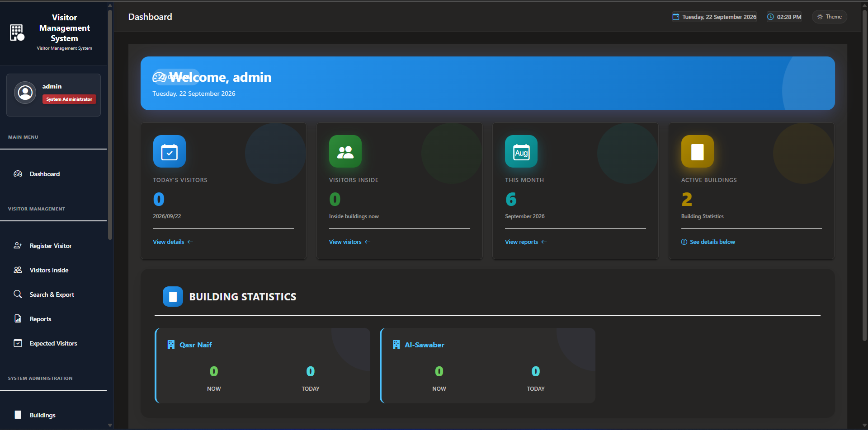The height and width of the screenshot is (430, 868).
Task: Open Expected Visitors menu item
Action: pos(53,343)
